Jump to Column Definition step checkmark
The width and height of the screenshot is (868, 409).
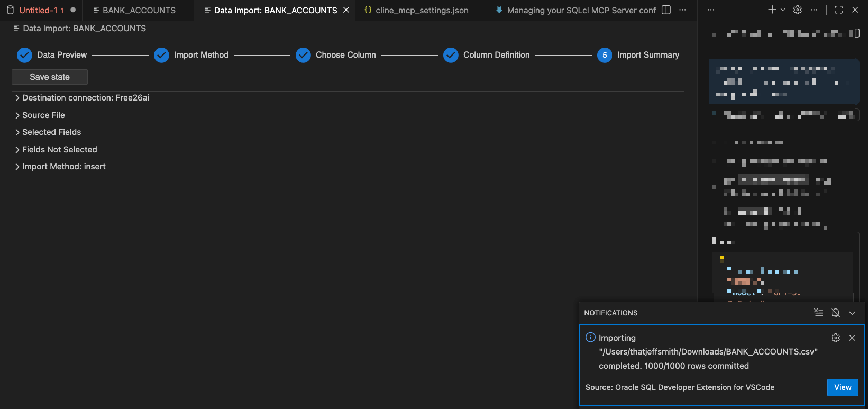point(451,55)
